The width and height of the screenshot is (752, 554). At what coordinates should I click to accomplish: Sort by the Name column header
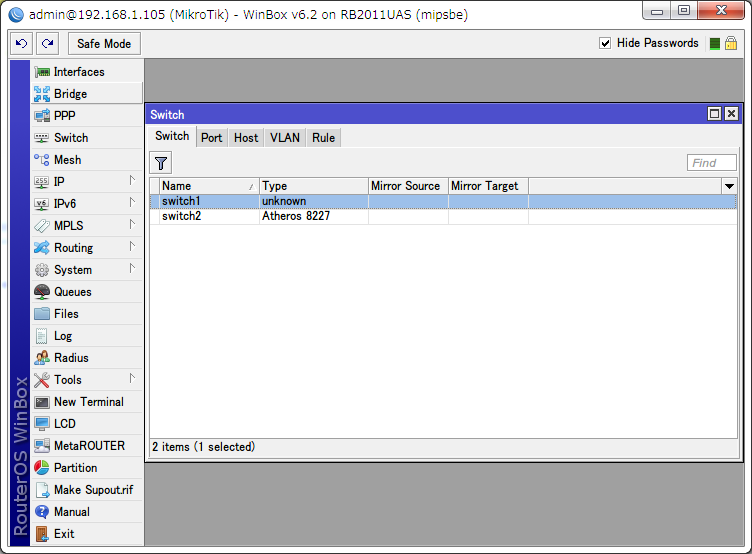pyautogui.click(x=209, y=186)
